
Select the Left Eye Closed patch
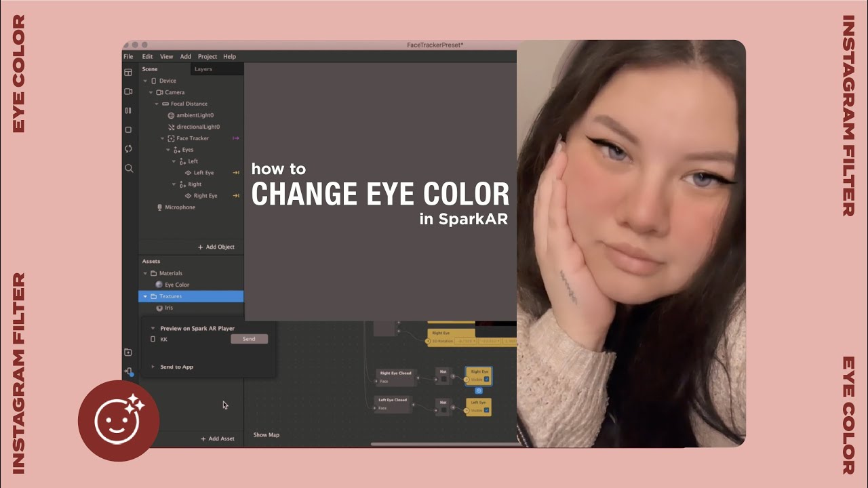click(393, 404)
